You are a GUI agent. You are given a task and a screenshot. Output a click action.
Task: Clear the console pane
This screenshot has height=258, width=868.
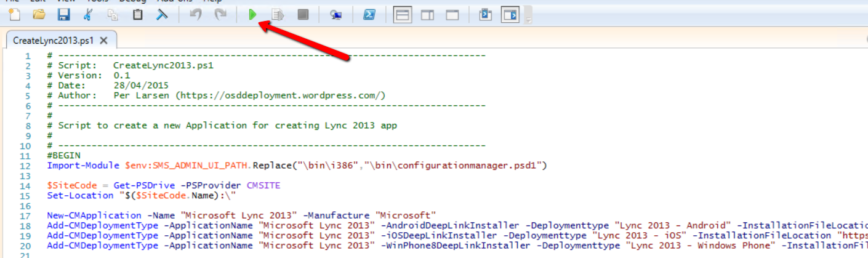163,15
